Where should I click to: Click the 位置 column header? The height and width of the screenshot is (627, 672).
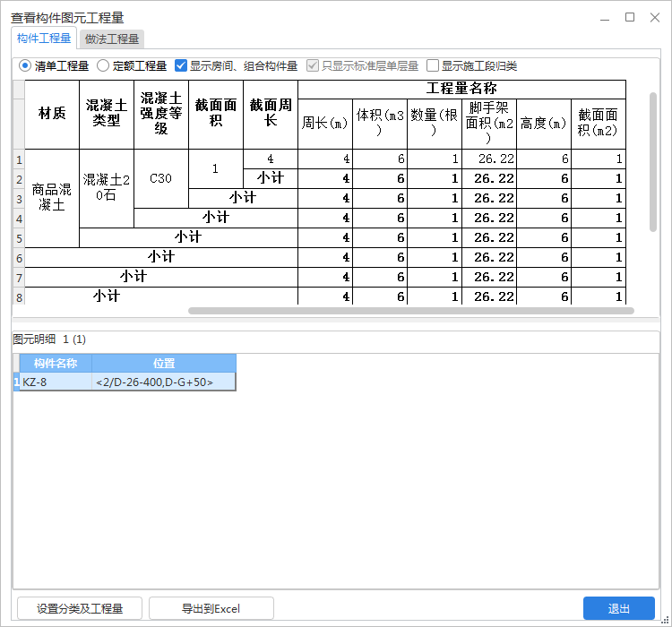[164, 364]
